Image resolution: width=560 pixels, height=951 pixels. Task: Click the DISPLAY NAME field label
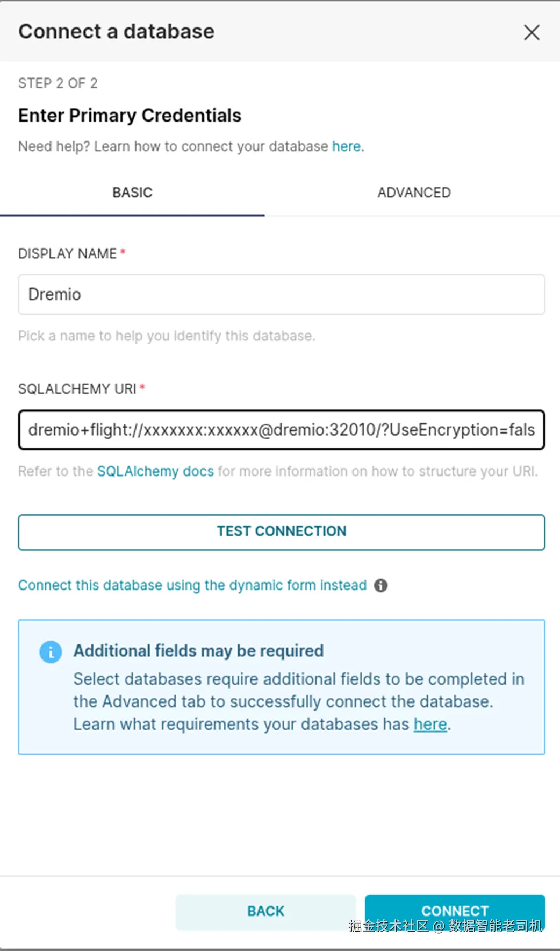(67, 253)
